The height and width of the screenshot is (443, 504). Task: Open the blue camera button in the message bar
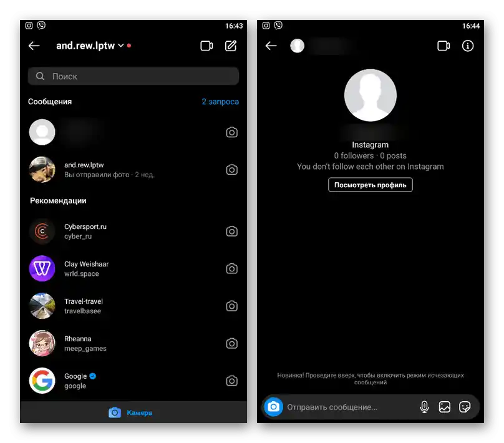274,407
